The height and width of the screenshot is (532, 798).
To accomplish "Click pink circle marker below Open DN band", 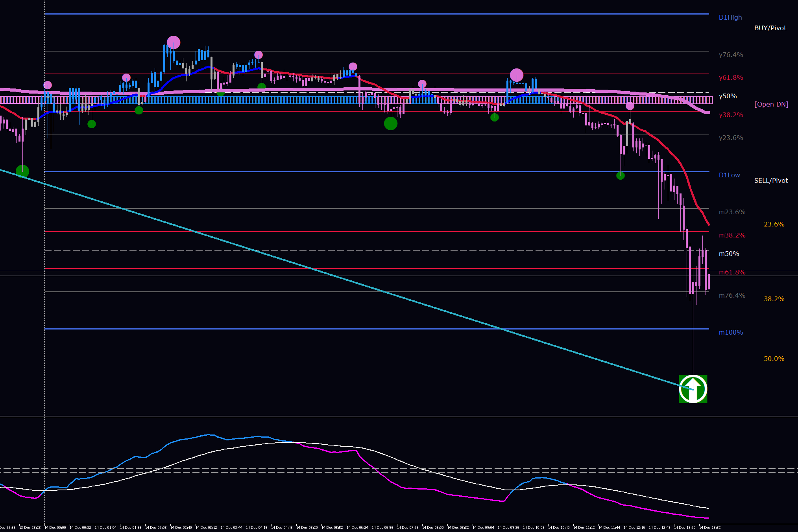I will tap(630, 106).
